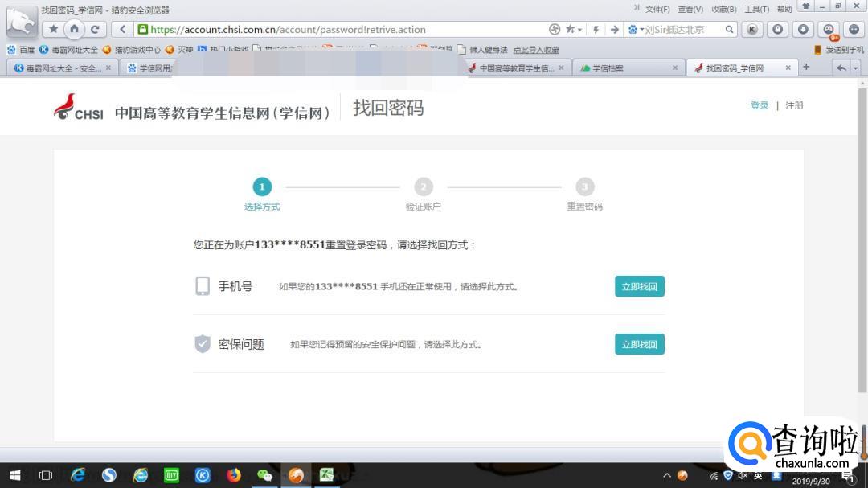This screenshot has height=488, width=868.
Task: Open Task View on the taskbar
Action: tap(45, 475)
